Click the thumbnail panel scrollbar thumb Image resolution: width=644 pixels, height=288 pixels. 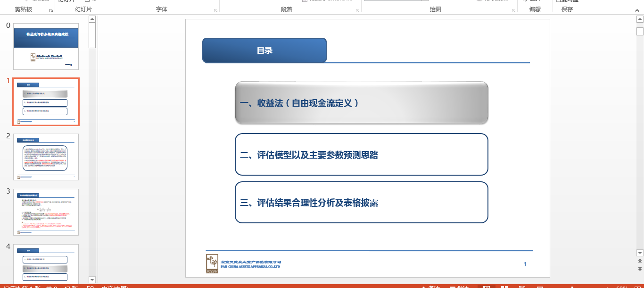[x=92, y=35]
